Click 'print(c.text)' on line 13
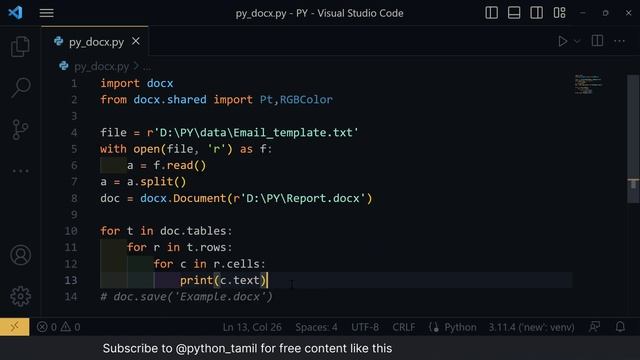Image resolution: width=640 pixels, height=360 pixels. tap(223, 280)
